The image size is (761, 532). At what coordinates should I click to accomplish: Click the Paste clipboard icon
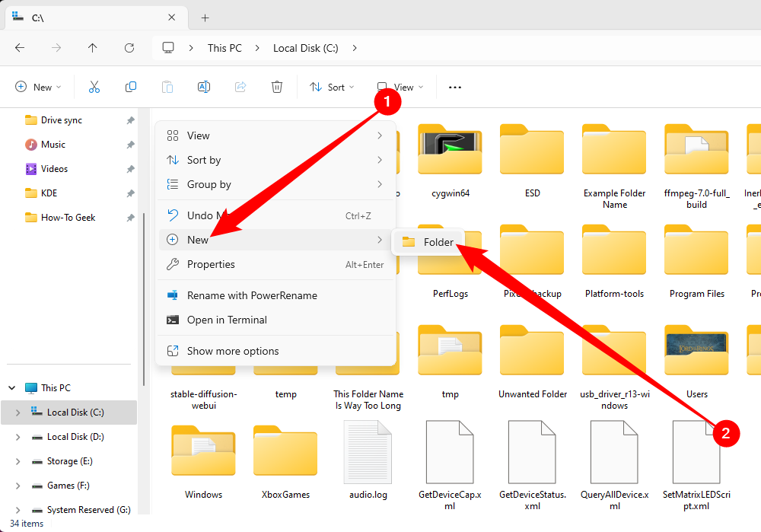(167, 87)
